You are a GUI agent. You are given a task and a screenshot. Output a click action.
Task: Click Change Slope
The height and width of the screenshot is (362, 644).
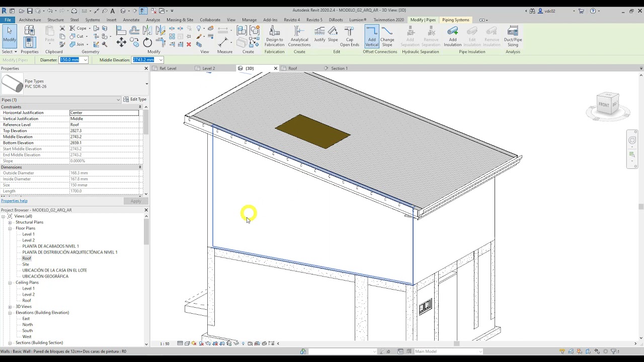coord(387,37)
